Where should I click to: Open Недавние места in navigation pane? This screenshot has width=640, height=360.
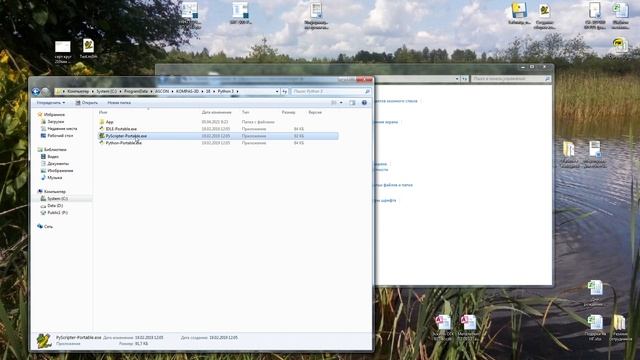click(x=62, y=129)
